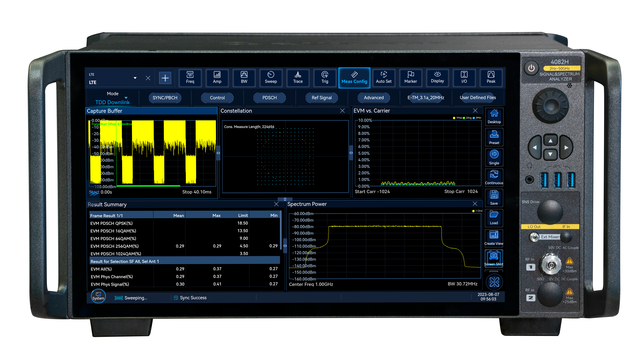Open PDSCH settings
Viewport: 644px width, 361px height.
[x=270, y=98]
